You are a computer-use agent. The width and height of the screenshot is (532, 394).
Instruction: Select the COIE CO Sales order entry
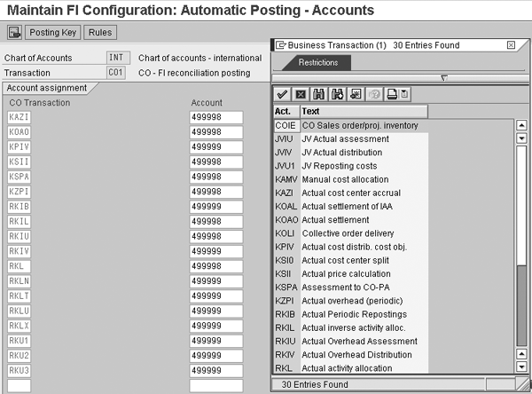[351, 126]
